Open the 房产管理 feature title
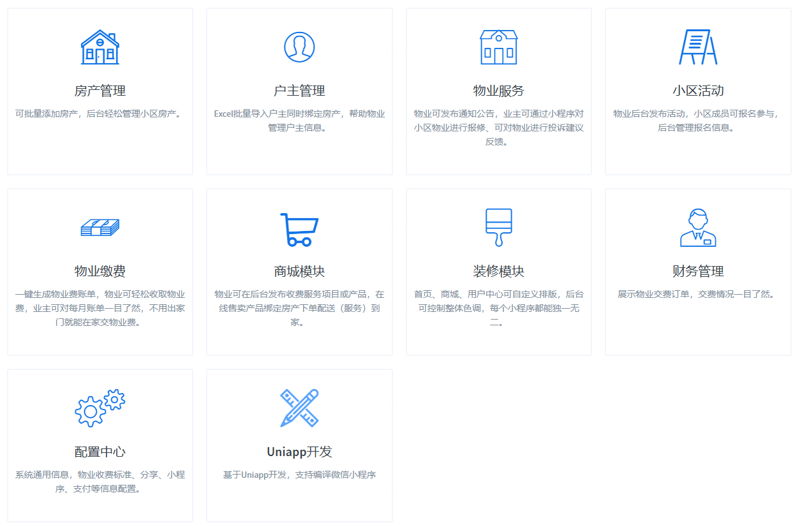Image resolution: width=802 pixels, height=532 pixels. tap(100, 90)
